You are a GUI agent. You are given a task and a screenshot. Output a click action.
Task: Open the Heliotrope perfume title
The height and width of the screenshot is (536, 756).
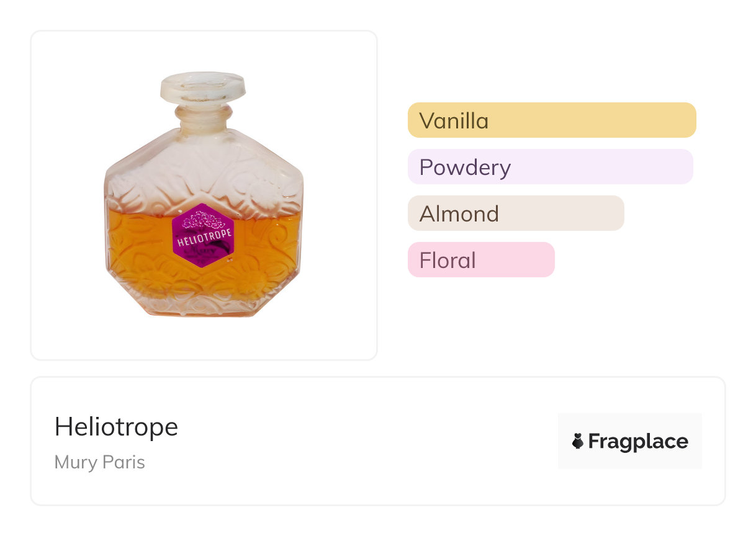(116, 427)
